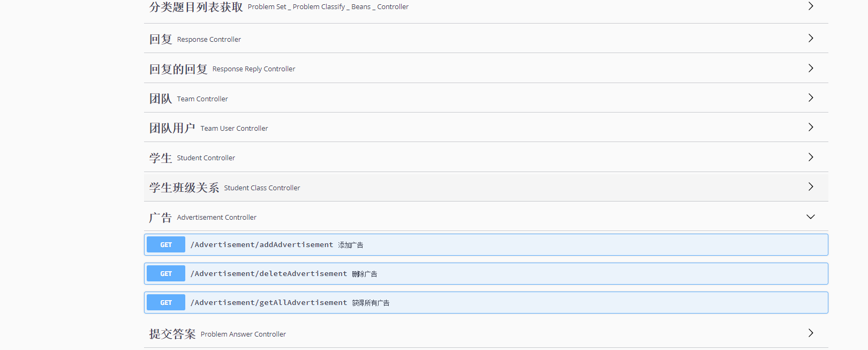
Task: Click the 'Student Controller' description text
Action: click(x=206, y=158)
